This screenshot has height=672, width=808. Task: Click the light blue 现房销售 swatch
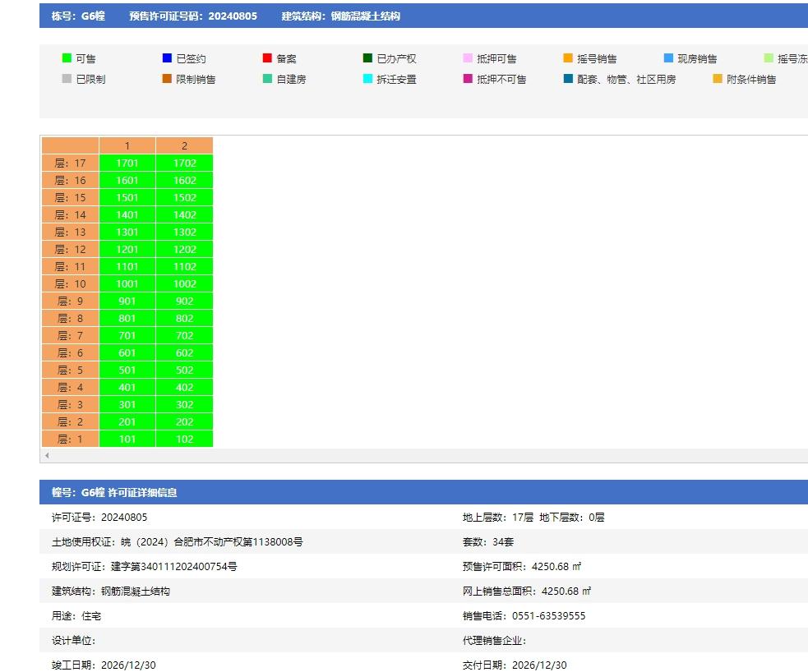(668, 58)
